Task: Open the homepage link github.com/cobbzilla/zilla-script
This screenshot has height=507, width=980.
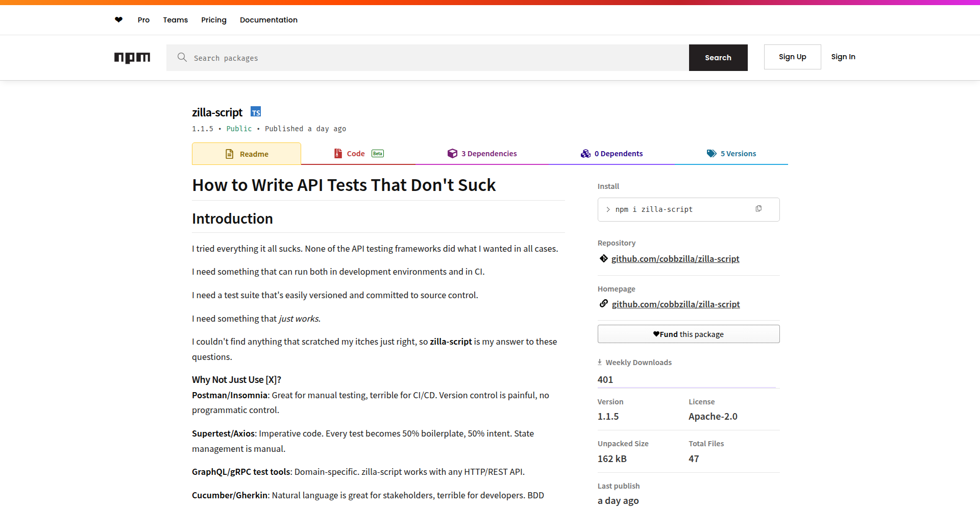Action: (x=676, y=304)
